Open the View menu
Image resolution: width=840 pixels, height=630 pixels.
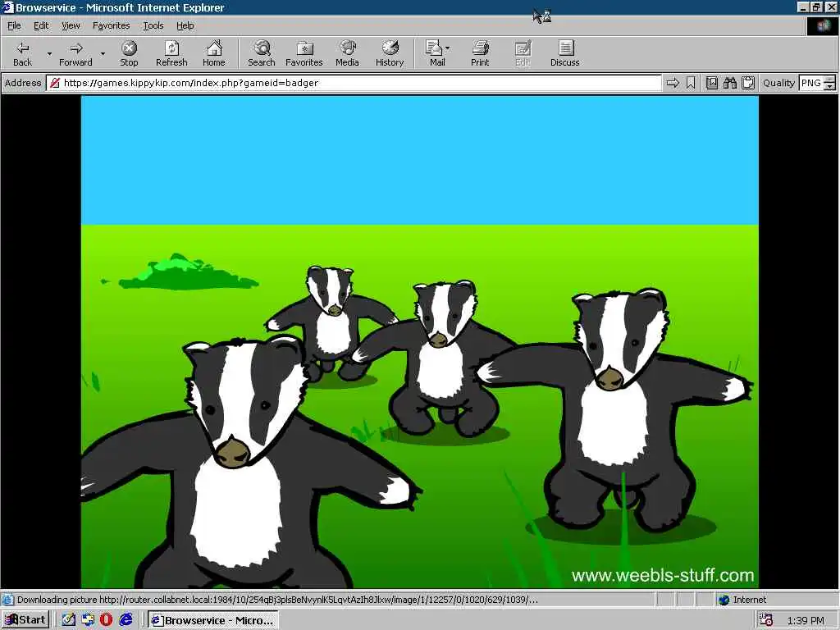click(x=71, y=25)
